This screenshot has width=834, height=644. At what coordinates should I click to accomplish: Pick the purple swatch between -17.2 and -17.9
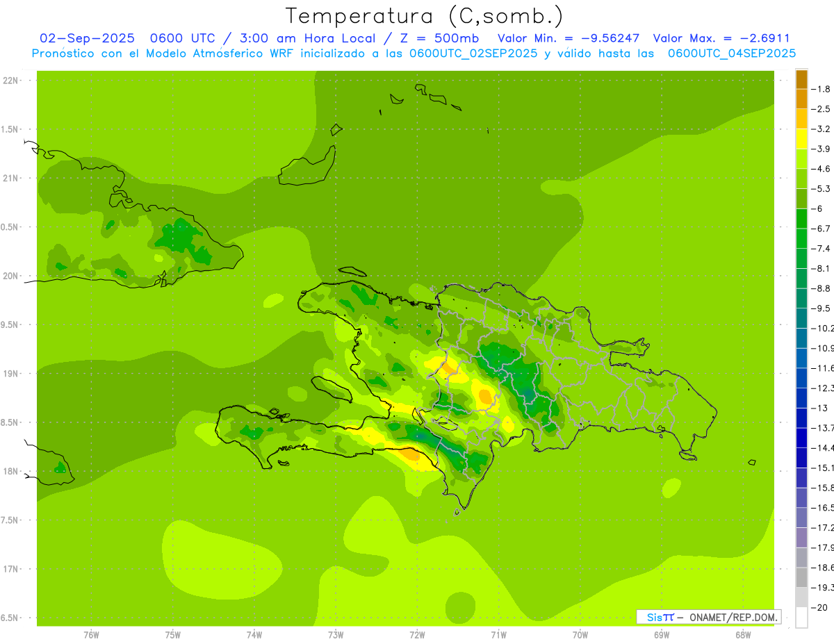click(x=801, y=538)
